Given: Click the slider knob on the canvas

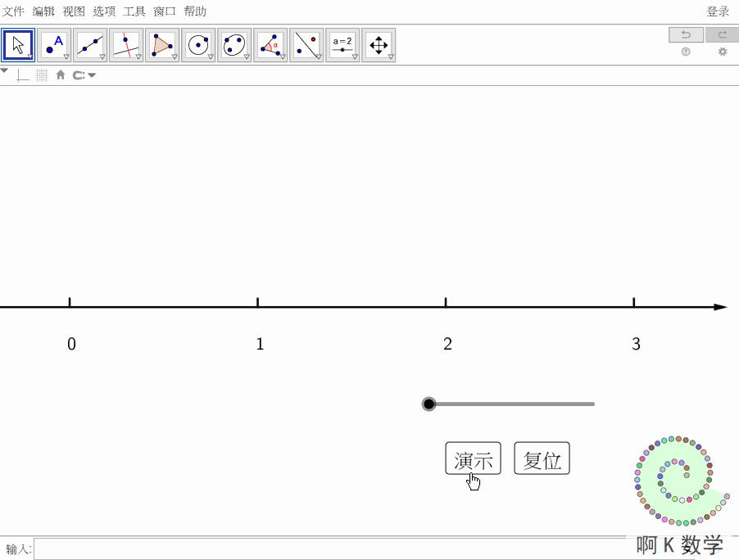Looking at the screenshot, I should (x=428, y=404).
